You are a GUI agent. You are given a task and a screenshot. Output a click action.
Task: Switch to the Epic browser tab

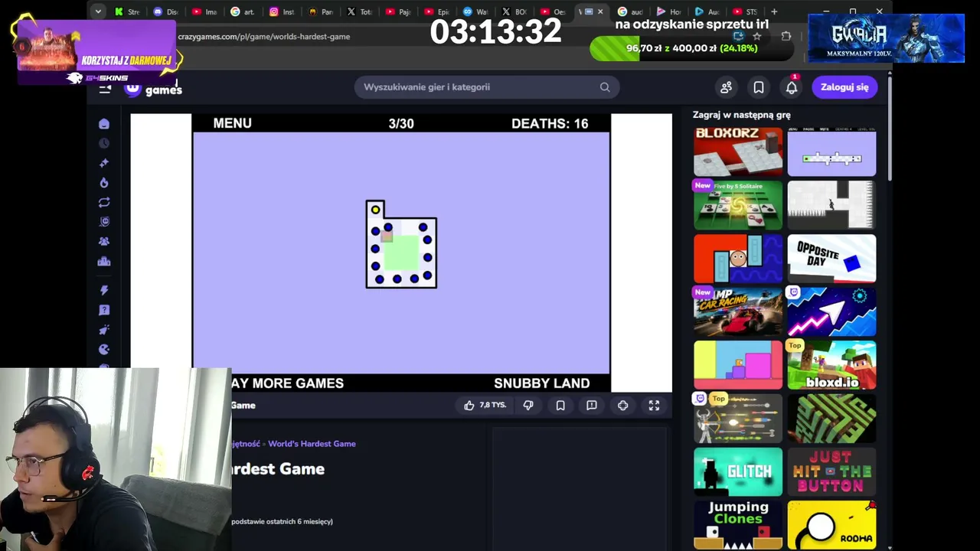coord(436,11)
